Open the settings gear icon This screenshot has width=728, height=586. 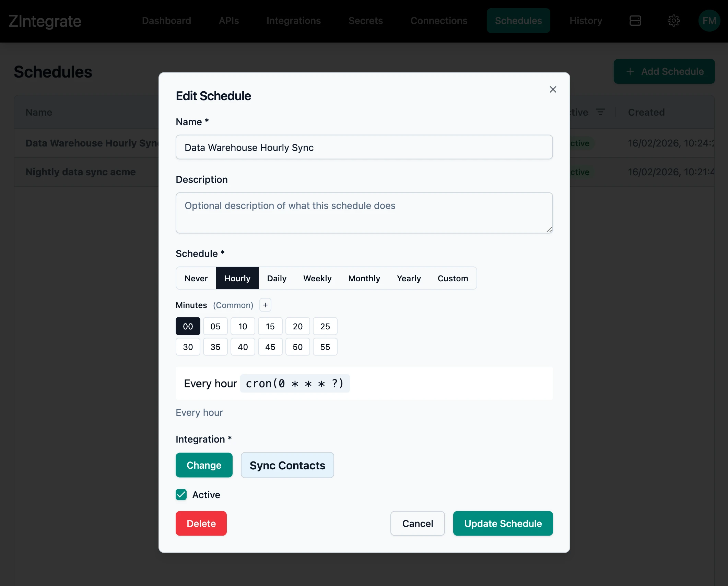[673, 21]
